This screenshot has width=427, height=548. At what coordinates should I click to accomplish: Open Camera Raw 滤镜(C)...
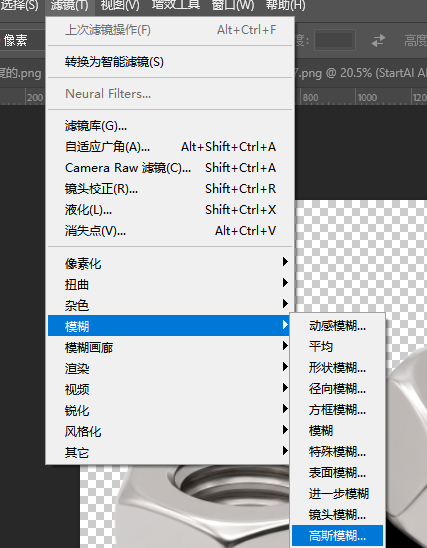click(170, 168)
